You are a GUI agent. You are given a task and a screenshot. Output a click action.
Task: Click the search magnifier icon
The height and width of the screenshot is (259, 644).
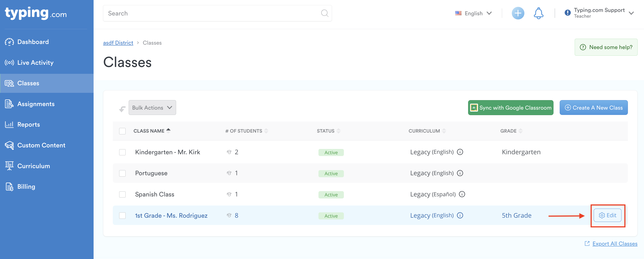point(324,13)
